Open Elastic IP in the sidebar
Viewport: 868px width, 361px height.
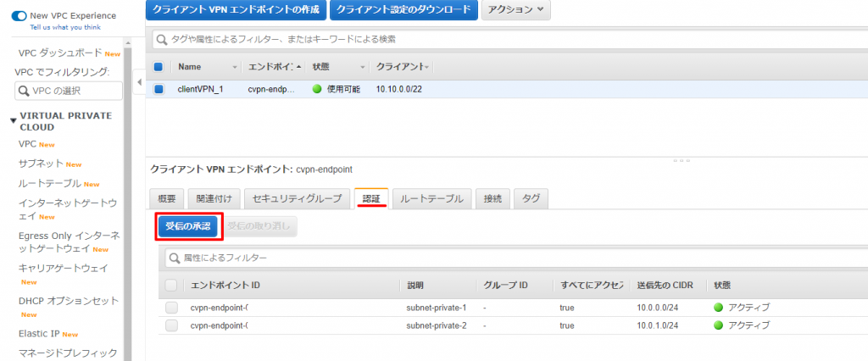click(x=39, y=333)
